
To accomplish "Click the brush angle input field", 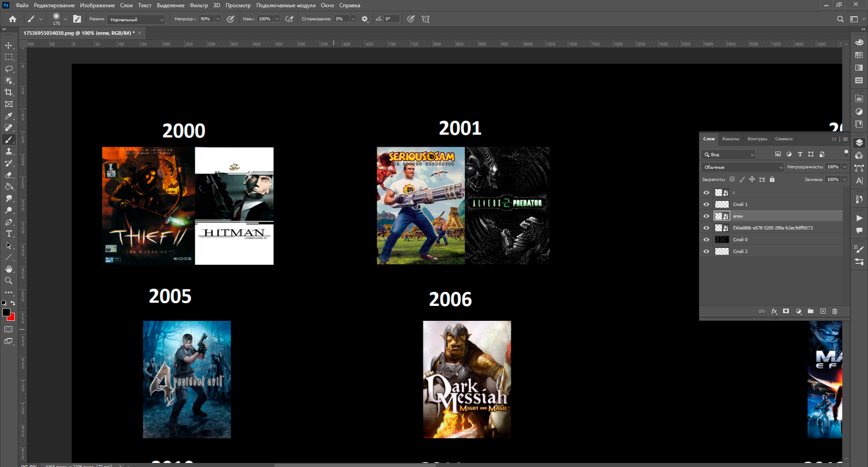I will click(392, 19).
